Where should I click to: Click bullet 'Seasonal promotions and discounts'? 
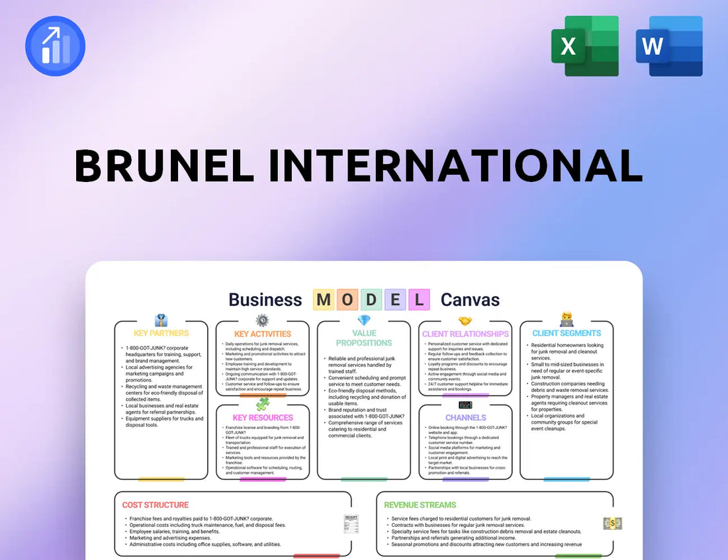pyautogui.click(x=485, y=544)
